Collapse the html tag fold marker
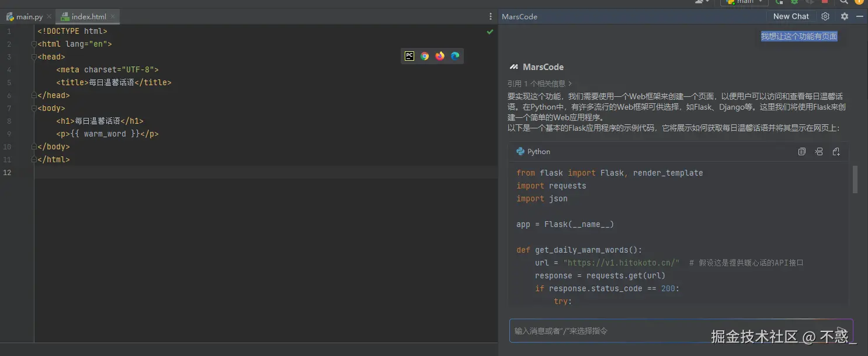Image resolution: width=868 pixels, height=356 pixels. (x=34, y=44)
